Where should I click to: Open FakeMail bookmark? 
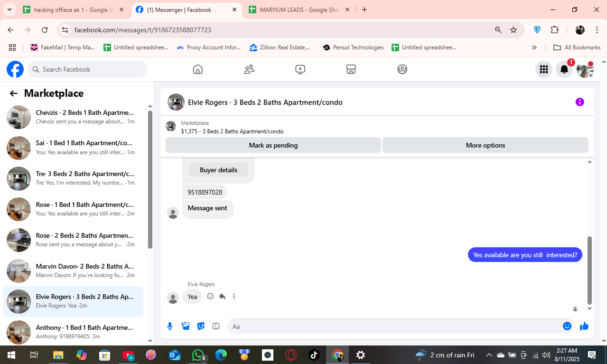point(63,47)
